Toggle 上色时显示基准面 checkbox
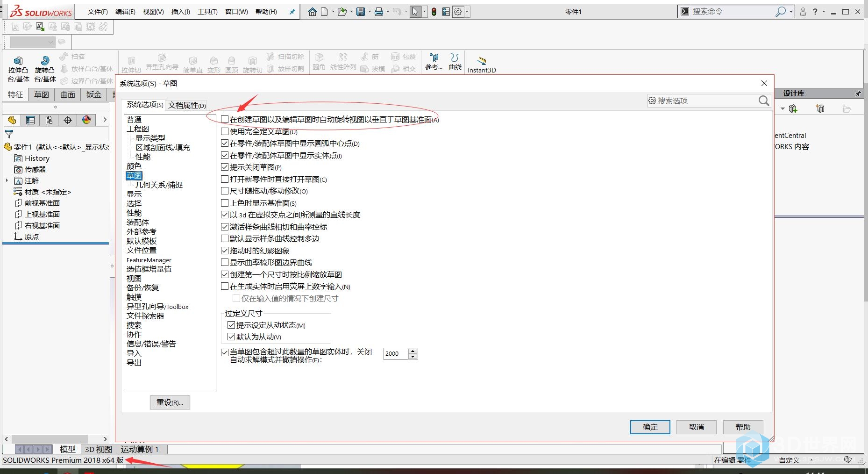 pos(225,203)
